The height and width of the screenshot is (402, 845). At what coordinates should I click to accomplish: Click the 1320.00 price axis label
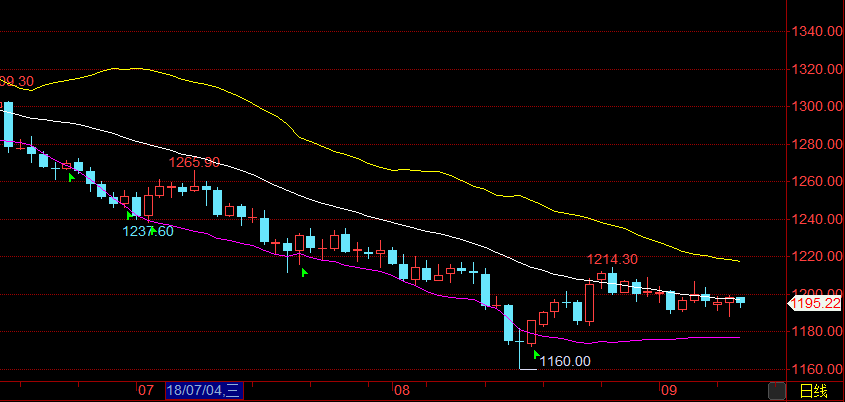[x=816, y=69]
